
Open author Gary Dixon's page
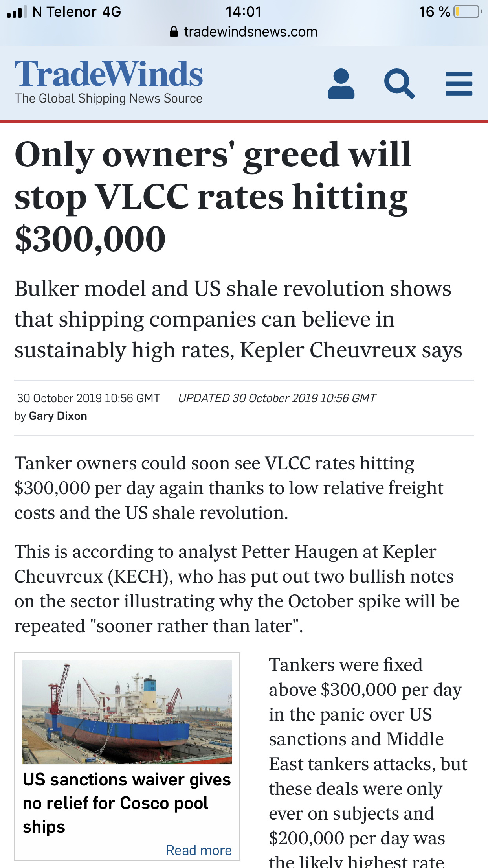(58, 416)
